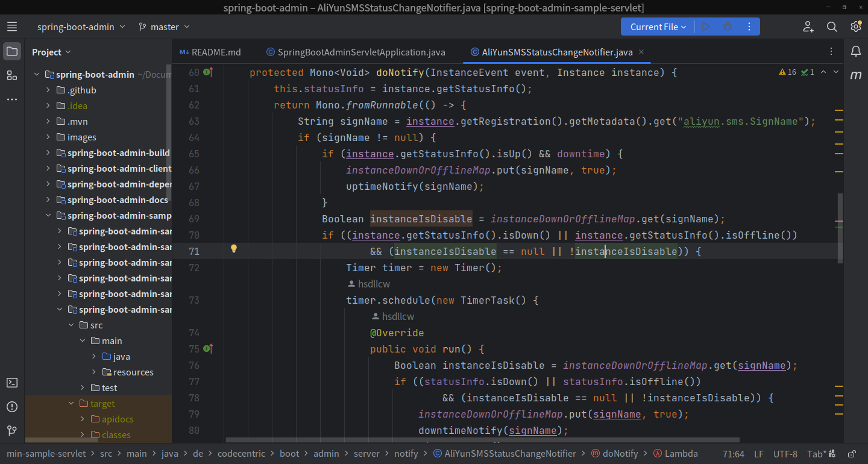Click hsdllcw author hint above line 73

click(x=370, y=284)
